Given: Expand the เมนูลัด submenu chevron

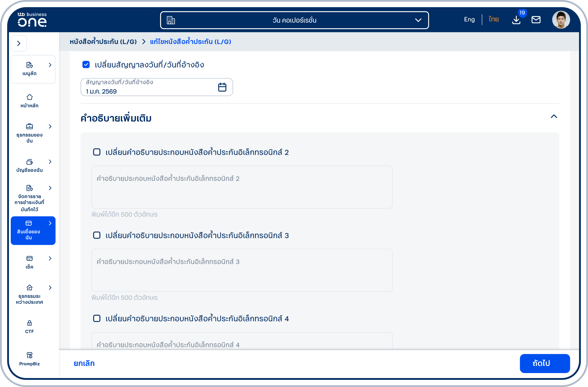Looking at the screenshot, I should 50,65.
